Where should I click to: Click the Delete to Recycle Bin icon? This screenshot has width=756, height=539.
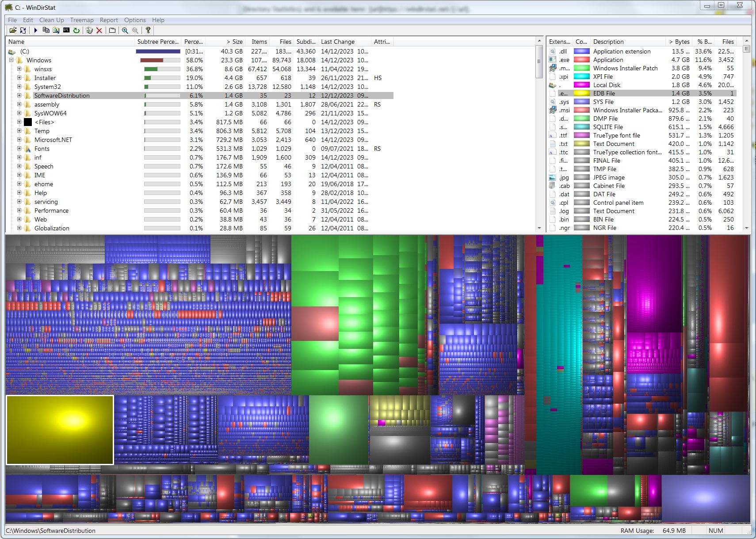coord(89,30)
